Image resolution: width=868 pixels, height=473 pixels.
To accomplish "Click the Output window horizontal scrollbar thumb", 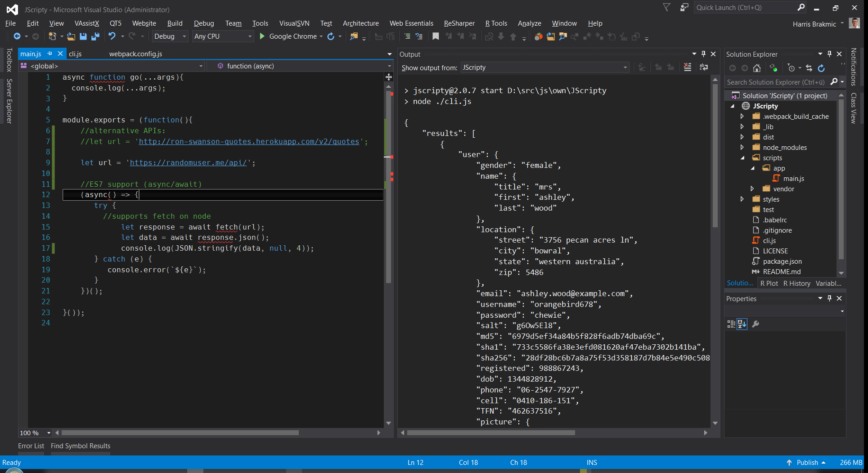I will 491,433.
